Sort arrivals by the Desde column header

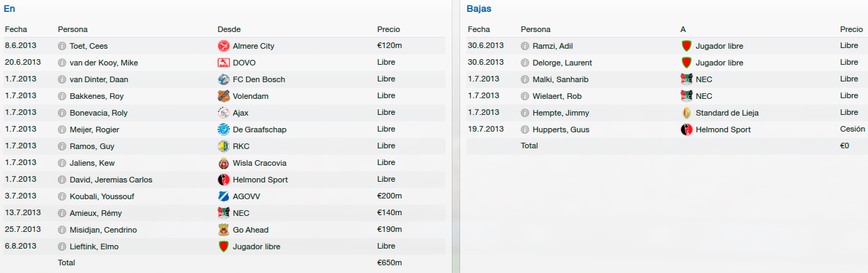[x=229, y=29]
